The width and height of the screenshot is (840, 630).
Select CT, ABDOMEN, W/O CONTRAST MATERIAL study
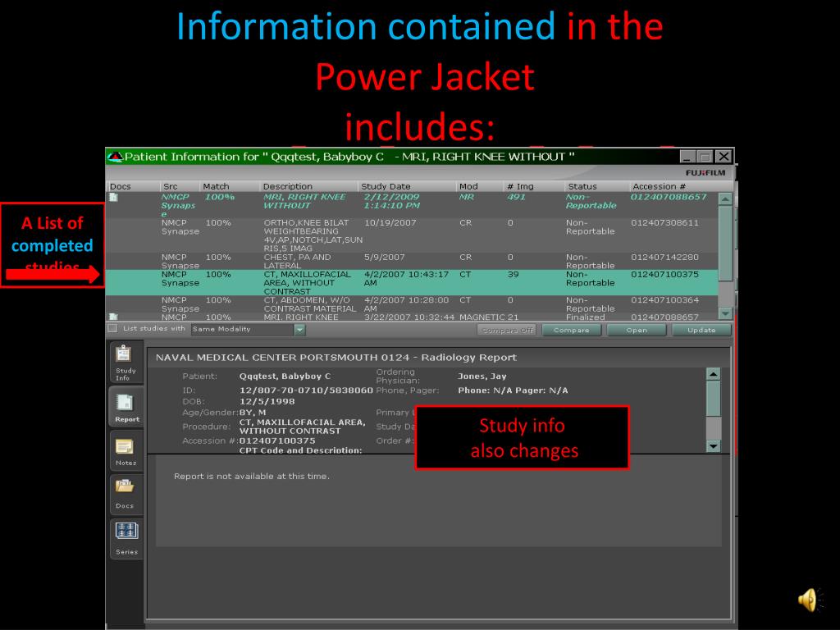[412, 304]
